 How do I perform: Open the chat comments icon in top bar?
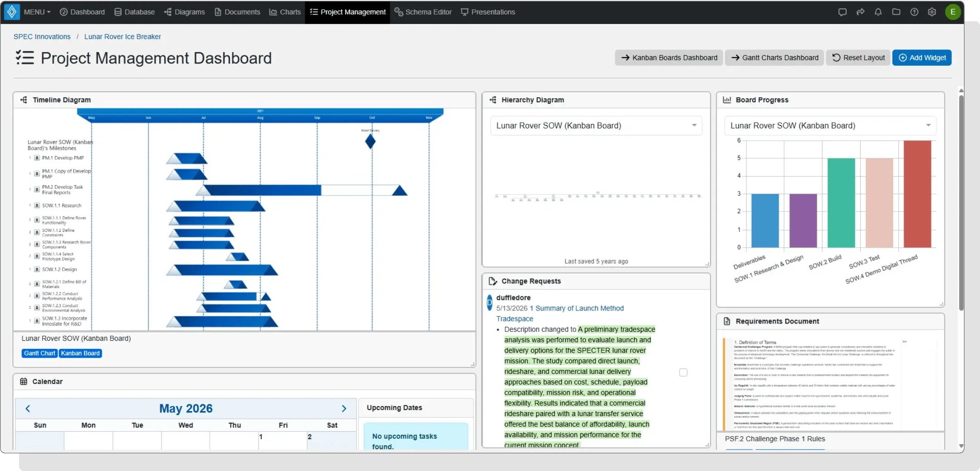[842, 12]
